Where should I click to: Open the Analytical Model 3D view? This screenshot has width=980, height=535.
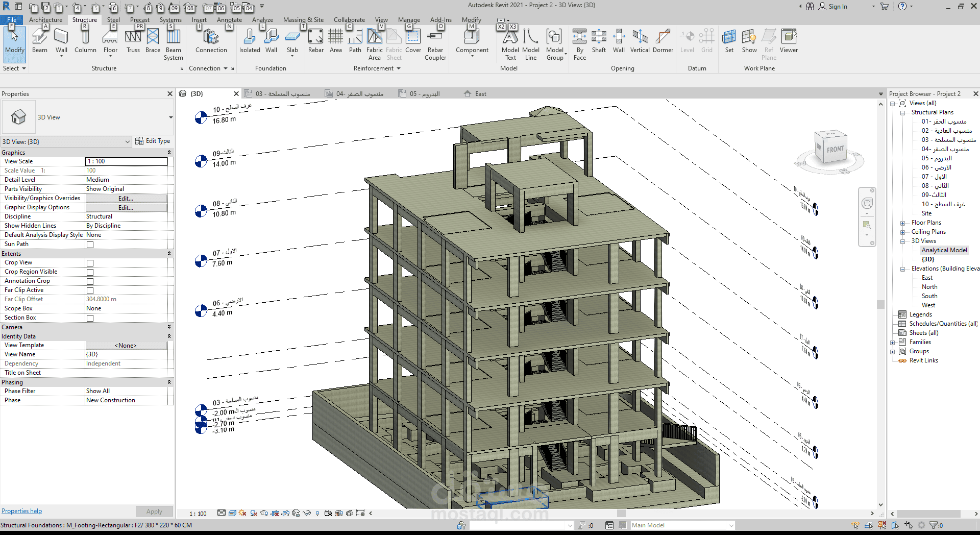coord(944,250)
